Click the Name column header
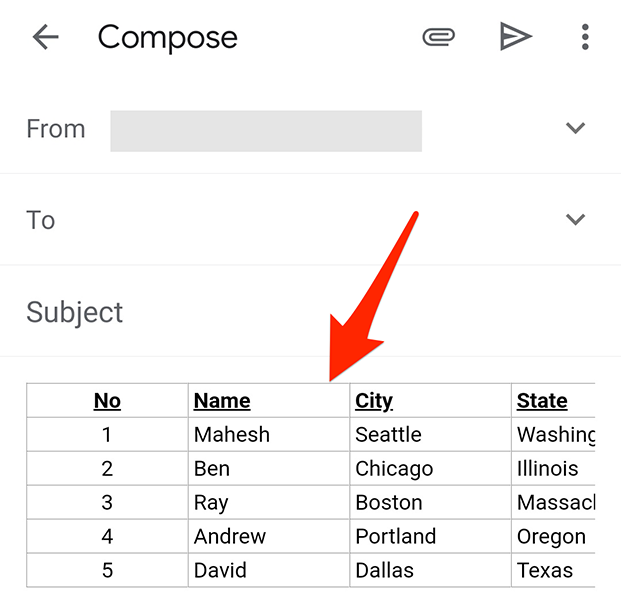 coord(222,401)
